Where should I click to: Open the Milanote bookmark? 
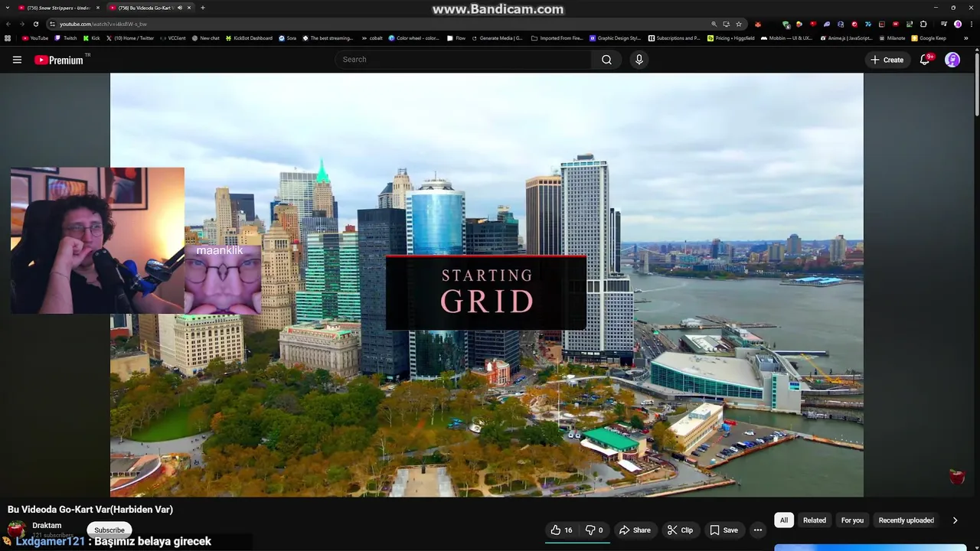pos(892,37)
